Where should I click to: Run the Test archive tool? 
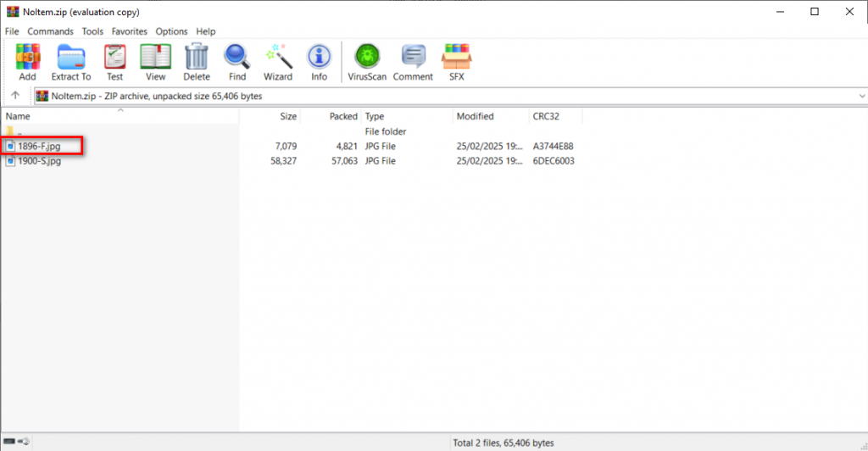coord(114,62)
